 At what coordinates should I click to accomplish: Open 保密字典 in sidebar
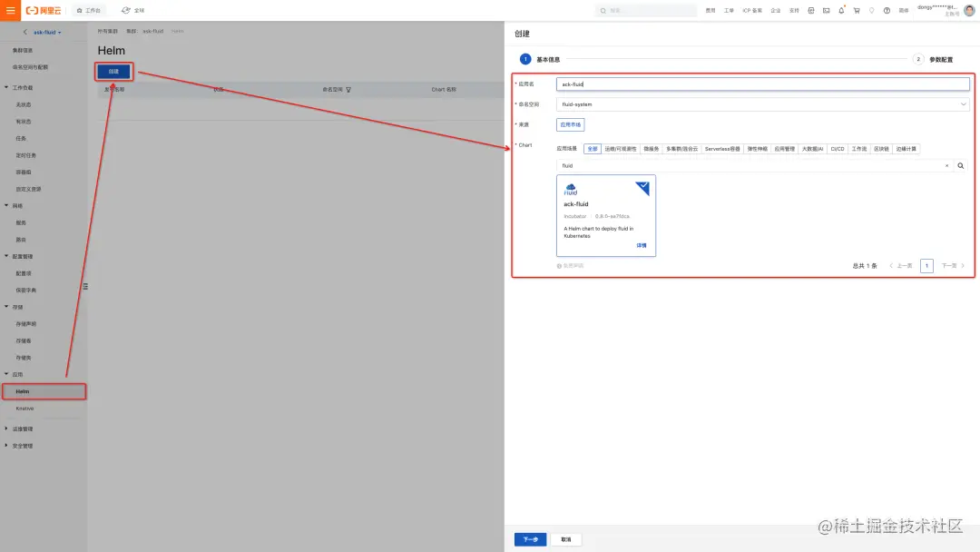(25, 290)
